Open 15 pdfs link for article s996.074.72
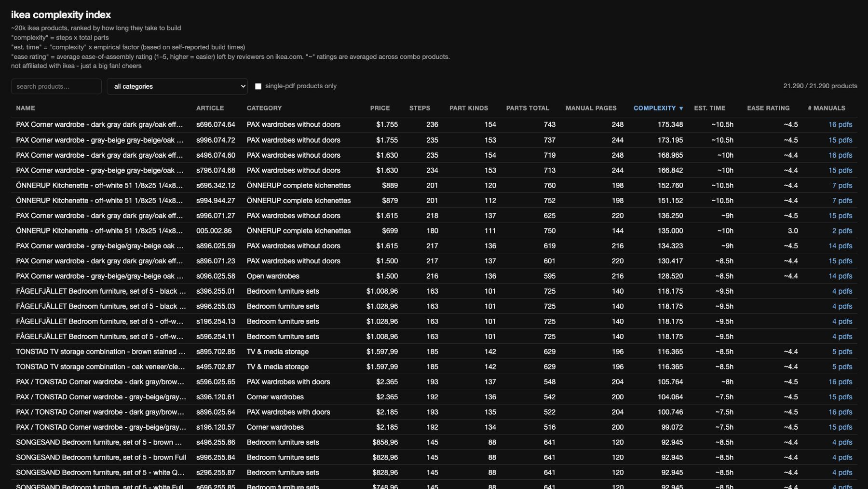Viewport: 868px width, 489px height. point(840,140)
